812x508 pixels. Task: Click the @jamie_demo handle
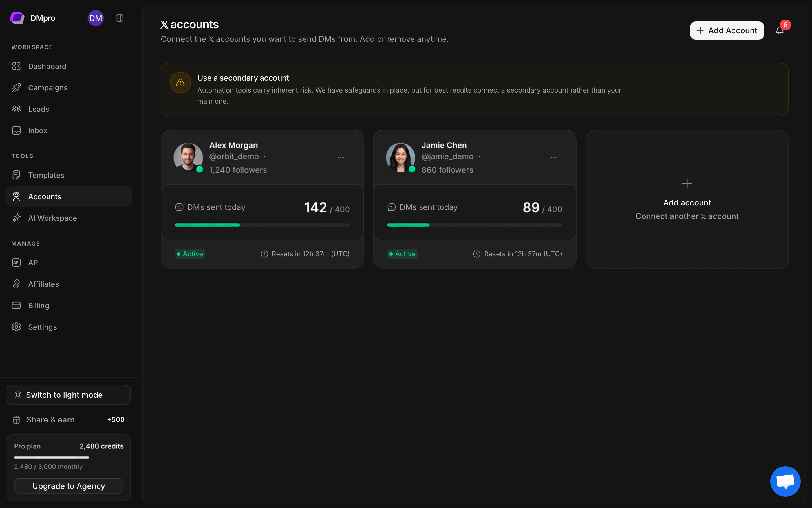[447, 157]
